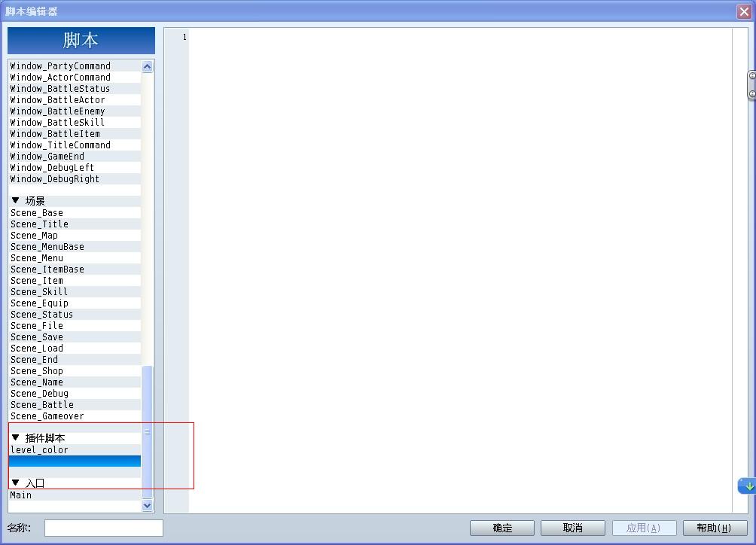Select the Scene_Shop script
756x545 pixels.
[x=75, y=371]
